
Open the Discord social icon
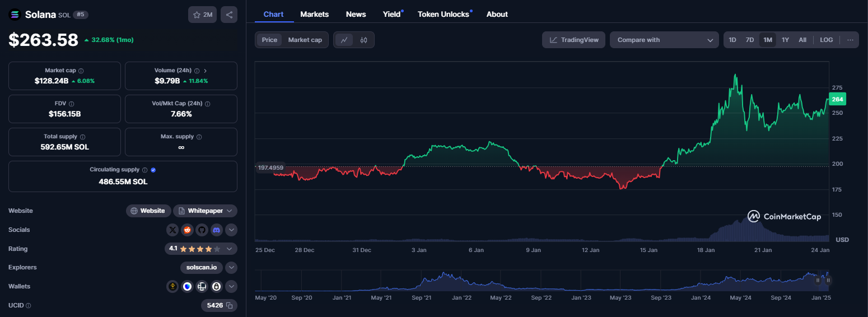[216, 230]
